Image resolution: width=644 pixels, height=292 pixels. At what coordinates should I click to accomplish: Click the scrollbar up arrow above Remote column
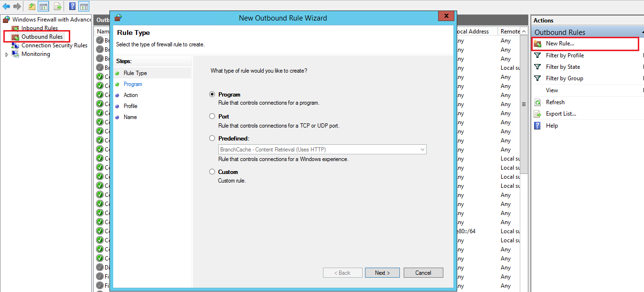(x=524, y=31)
